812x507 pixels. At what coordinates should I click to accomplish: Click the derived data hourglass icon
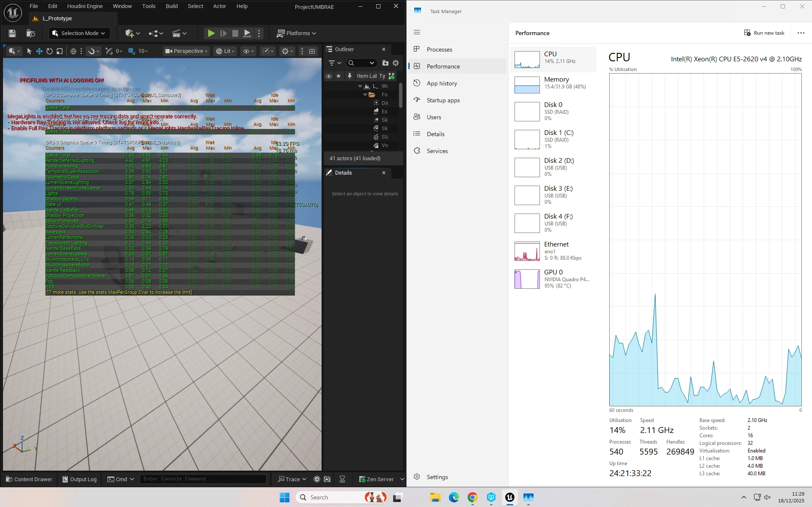pyautogui.click(x=342, y=479)
